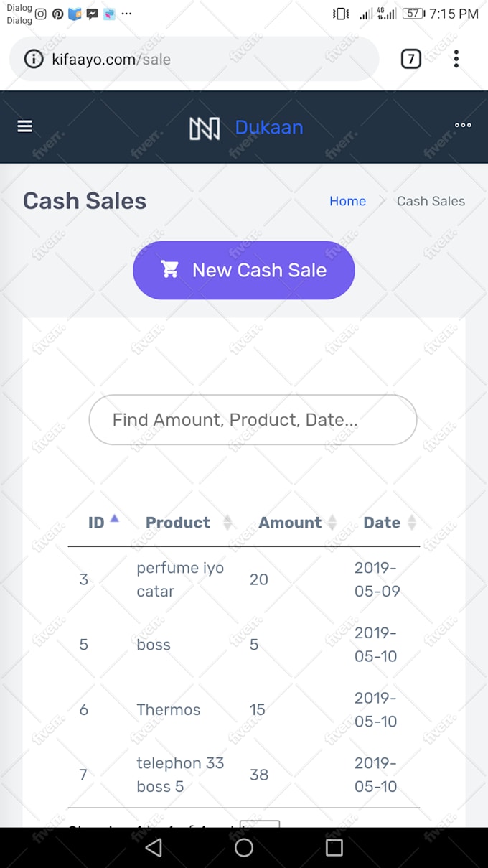The height and width of the screenshot is (868, 488).
Task: Go to Home breadcrumb link
Action: coord(347,201)
